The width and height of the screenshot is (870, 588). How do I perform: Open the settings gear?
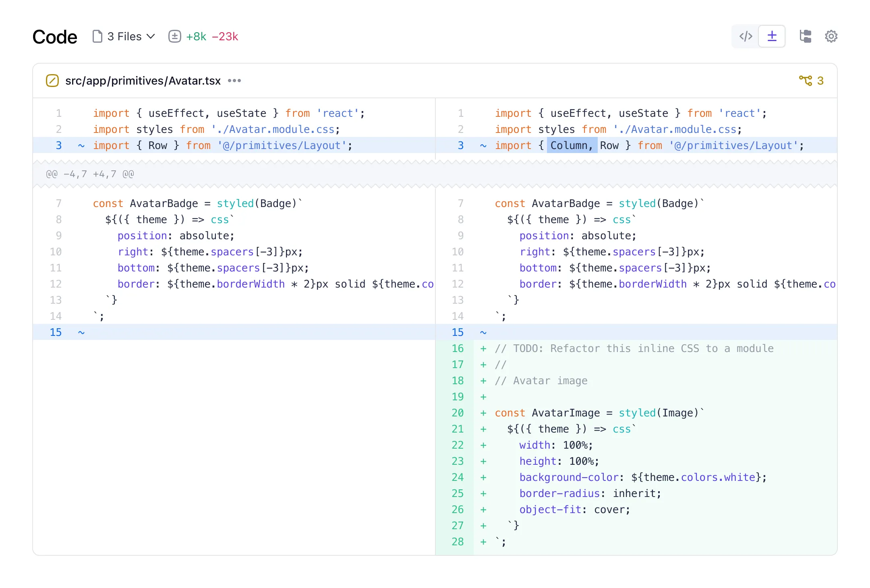coord(831,36)
